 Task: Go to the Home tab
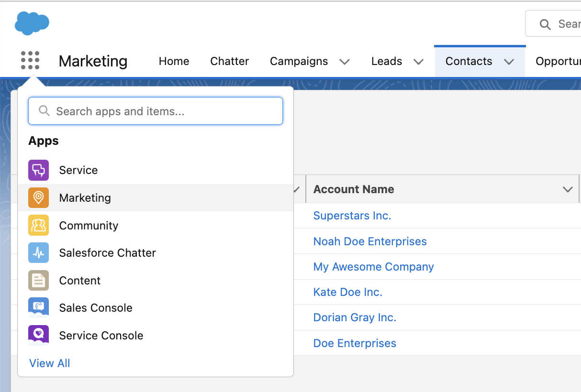174,61
